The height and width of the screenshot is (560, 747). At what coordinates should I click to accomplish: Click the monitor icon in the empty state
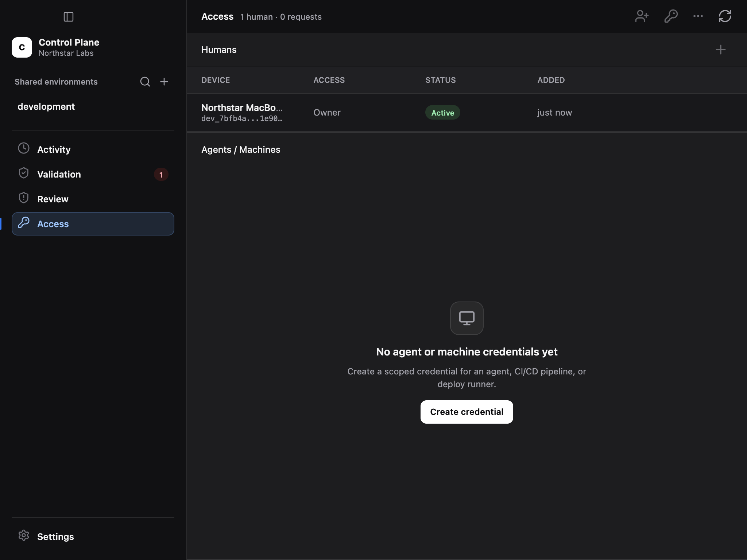(x=467, y=318)
